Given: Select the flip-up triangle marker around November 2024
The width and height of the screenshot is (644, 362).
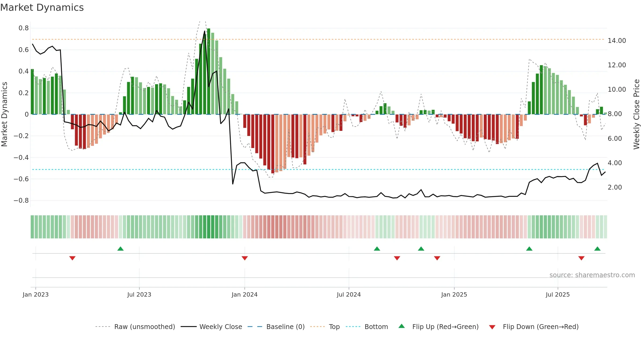Looking at the screenshot, I should pyautogui.click(x=421, y=249).
